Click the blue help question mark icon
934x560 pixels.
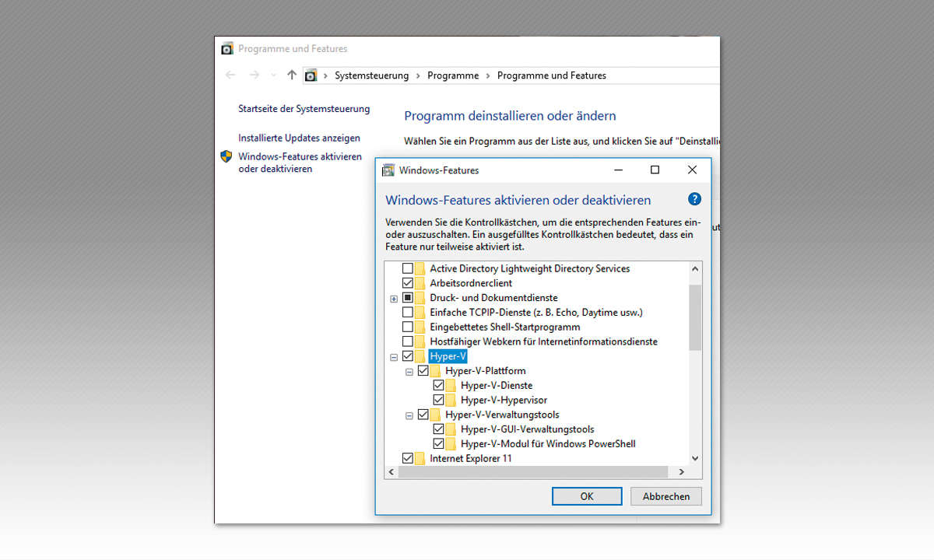[695, 199]
